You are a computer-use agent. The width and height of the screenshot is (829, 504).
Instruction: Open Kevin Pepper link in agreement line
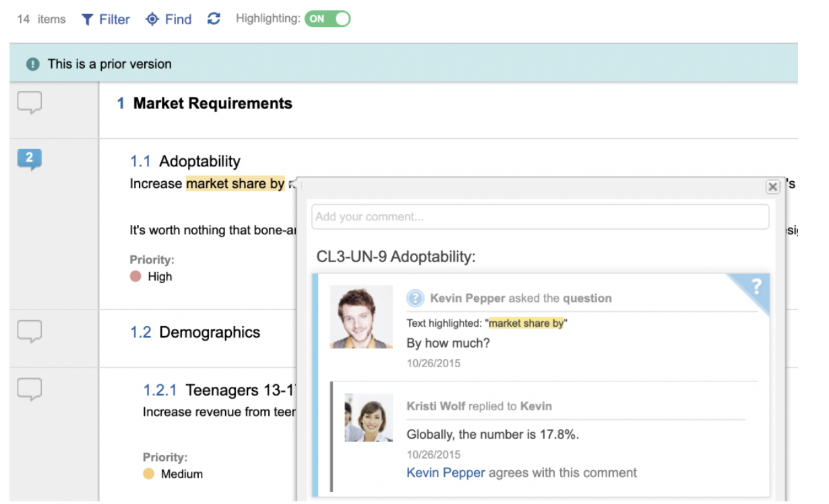[x=446, y=473]
